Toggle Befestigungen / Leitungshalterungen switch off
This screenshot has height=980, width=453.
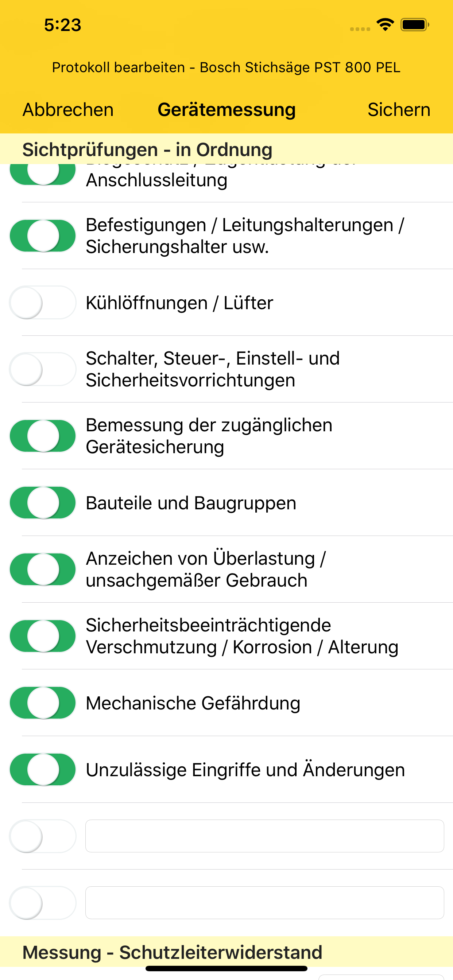click(43, 236)
